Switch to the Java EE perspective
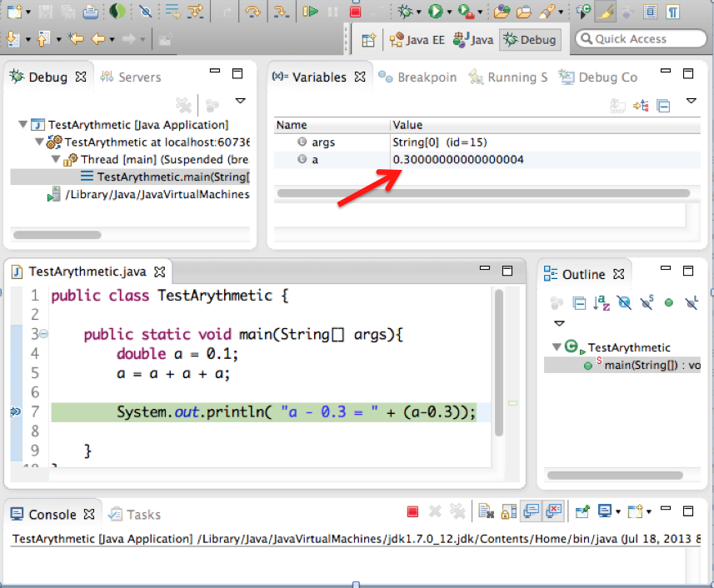The width and height of the screenshot is (714, 588). pyautogui.click(x=417, y=39)
